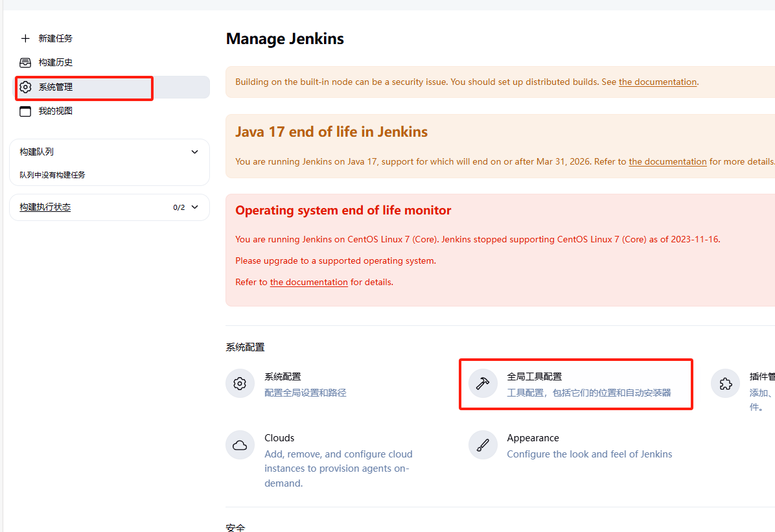Click the Manage Jenkins heading
Screen dimensions: 775x532
pyautogui.click(x=284, y=39)
